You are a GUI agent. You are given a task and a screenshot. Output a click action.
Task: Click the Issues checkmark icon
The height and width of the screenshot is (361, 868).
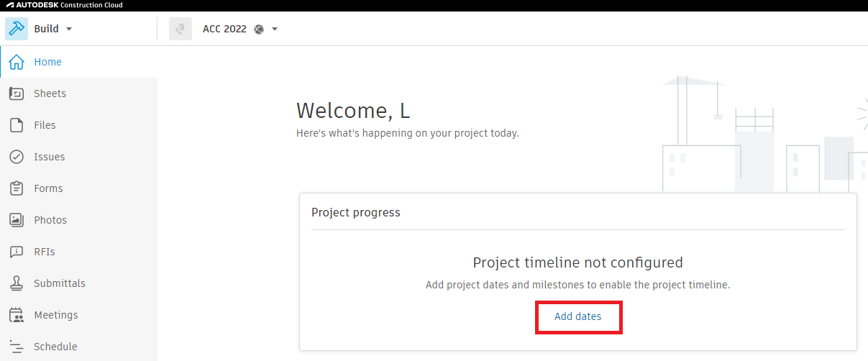pyautogui.click(x=17, y=157)
